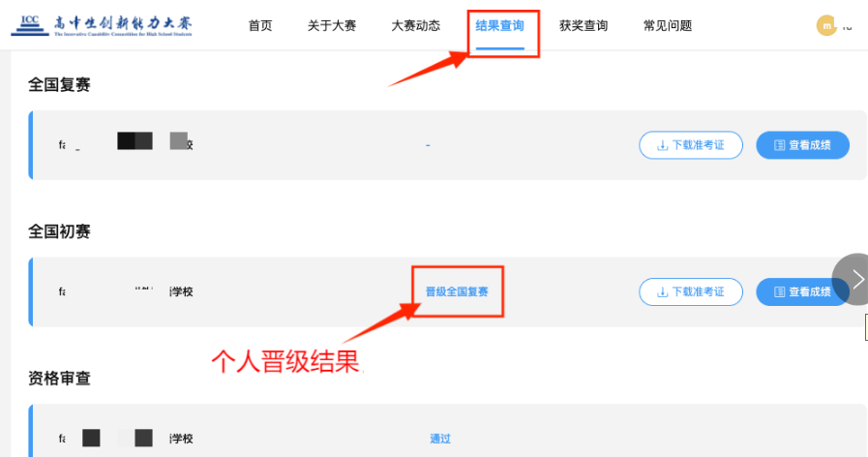The width and height of the screenshot is (868, 457).
Task: Click the score sheet icon in 全国复赛 row
Action: tap(779, 145)
